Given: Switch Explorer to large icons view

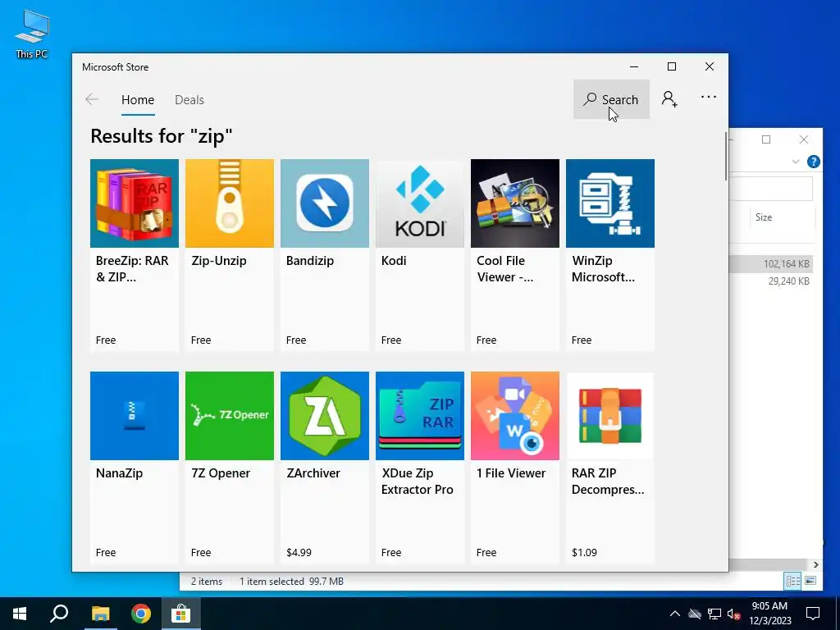Looking at the screenshot, I should [x=810, y=581].
